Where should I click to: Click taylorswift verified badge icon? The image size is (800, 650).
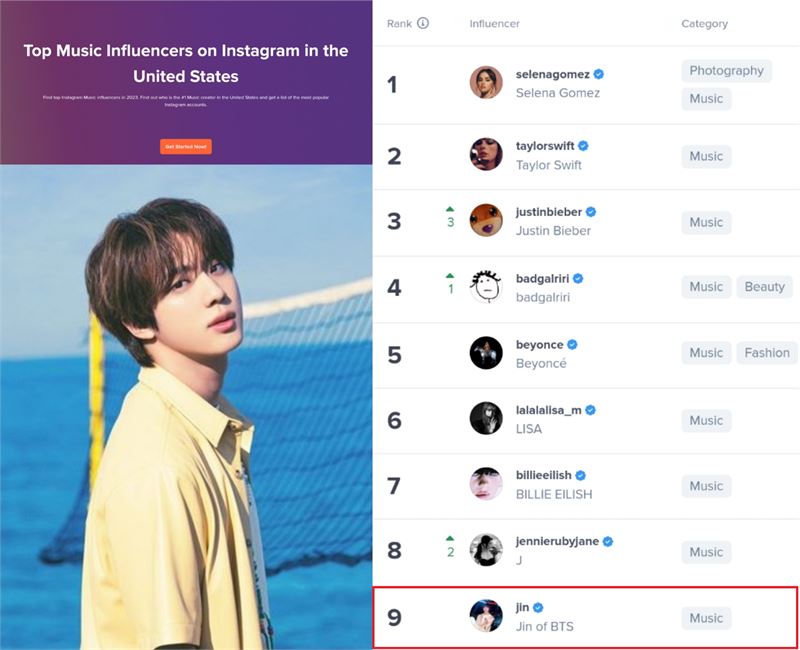tap(583, 146)
